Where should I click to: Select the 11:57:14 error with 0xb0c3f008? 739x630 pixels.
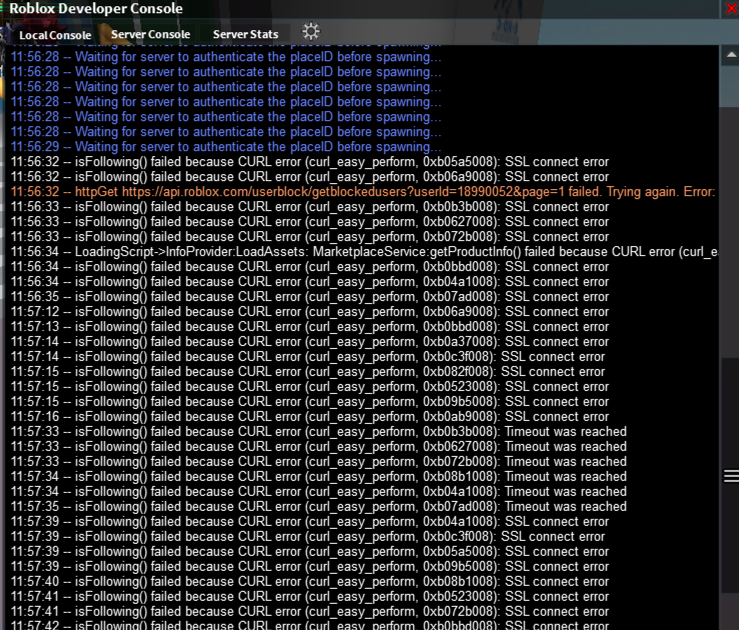click(x=308, y=357)
